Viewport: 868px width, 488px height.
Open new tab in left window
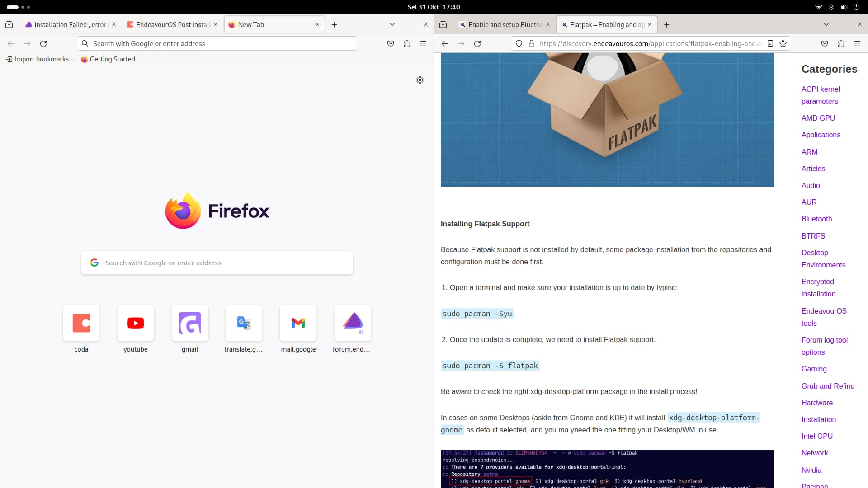coord(335,24)
